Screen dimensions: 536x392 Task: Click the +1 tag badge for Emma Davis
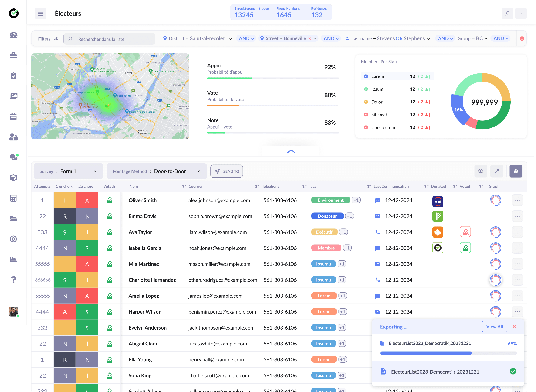[x=349, y=216]
